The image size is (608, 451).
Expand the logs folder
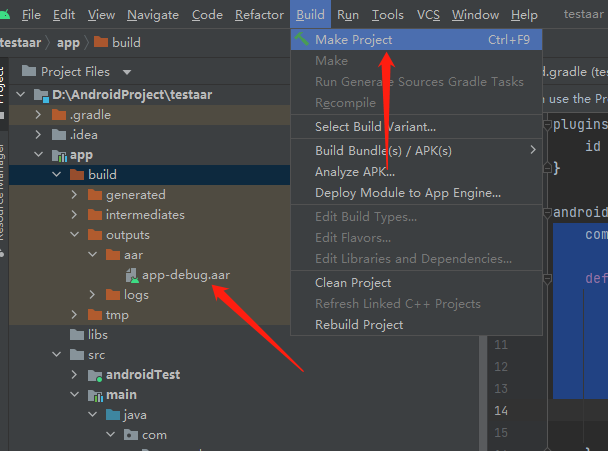pos(92,294)
